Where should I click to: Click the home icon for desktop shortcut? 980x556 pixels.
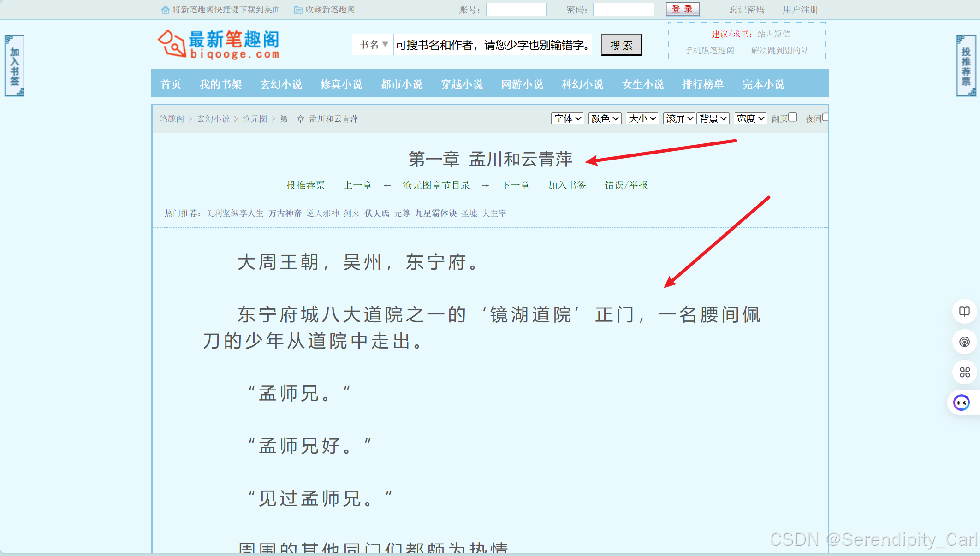[x=165, y=10]
